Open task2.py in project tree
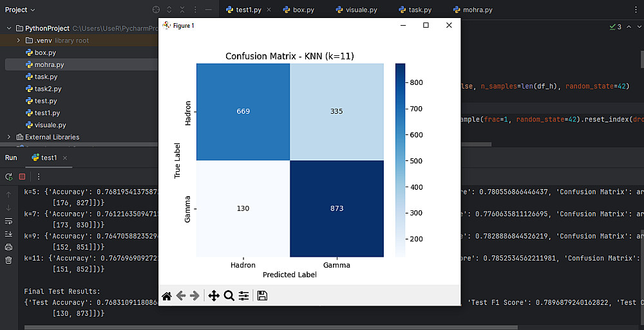 click(48, 89)
